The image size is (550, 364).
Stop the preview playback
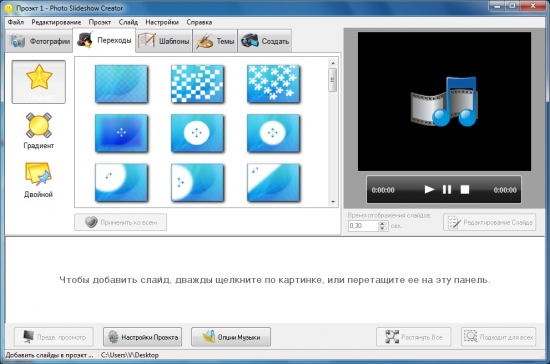[465, 190]
